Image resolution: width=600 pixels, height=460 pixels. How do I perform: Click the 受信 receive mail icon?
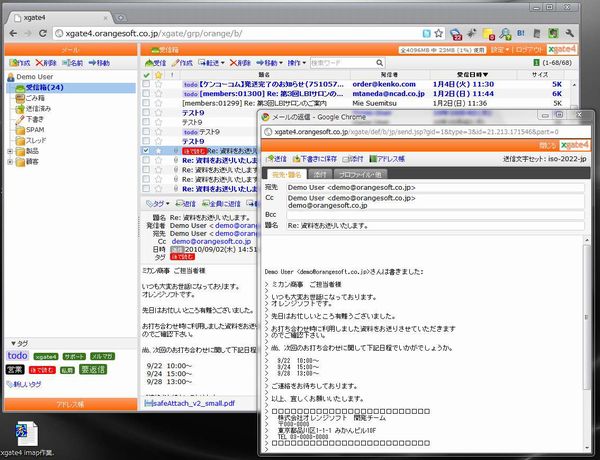[x=155, y=63]
